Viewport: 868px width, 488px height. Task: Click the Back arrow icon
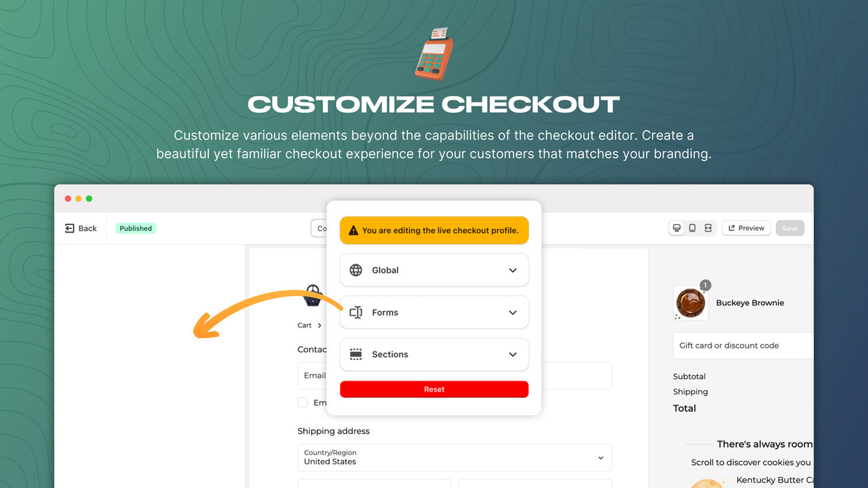click(x=71, y=228)
